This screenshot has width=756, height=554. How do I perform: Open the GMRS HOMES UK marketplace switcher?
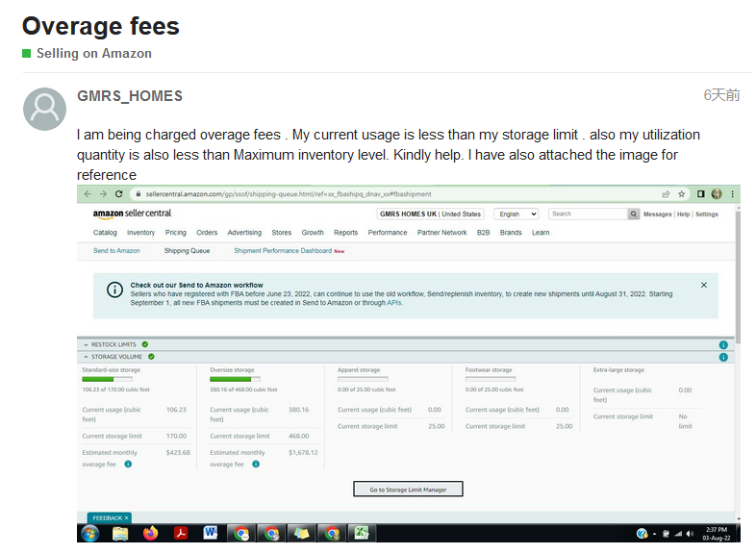coord(430,214)
